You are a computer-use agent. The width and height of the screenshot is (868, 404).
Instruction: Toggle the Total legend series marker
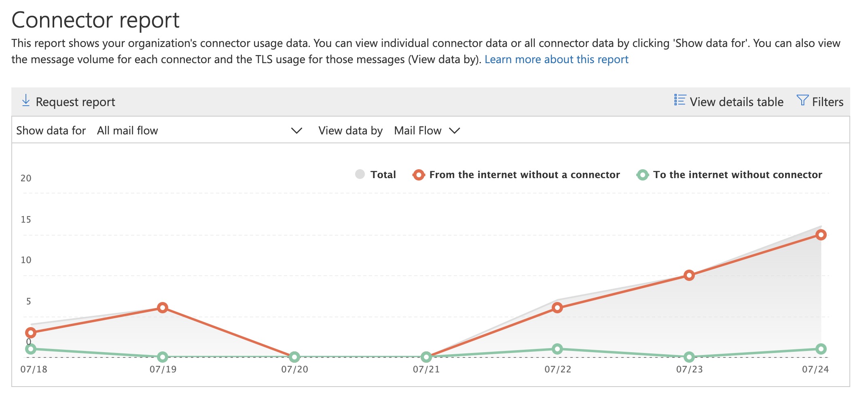coord(360,174)
